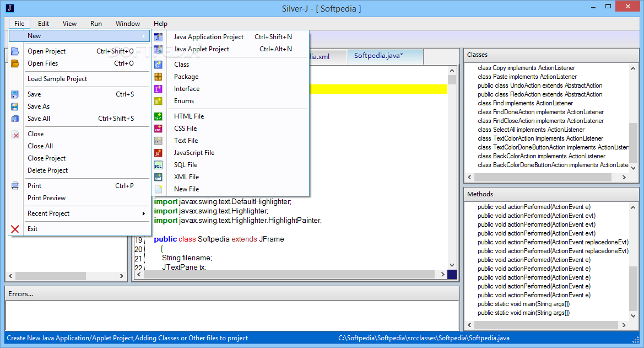The image size is (644, 348).
Task: Click left arrow of Methods horizontal scrollbar
Action: click(x=470, y=325)
